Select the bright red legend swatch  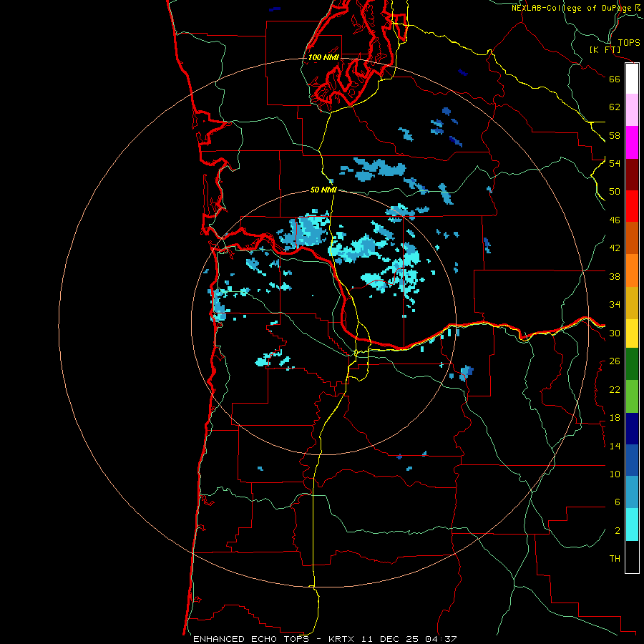point(632,206)
